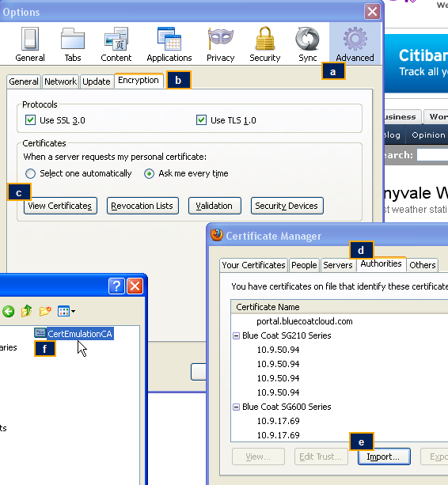Select the CertEmulationCA file name
Viewport: 448px width, 485px height.
click(80, 334)
